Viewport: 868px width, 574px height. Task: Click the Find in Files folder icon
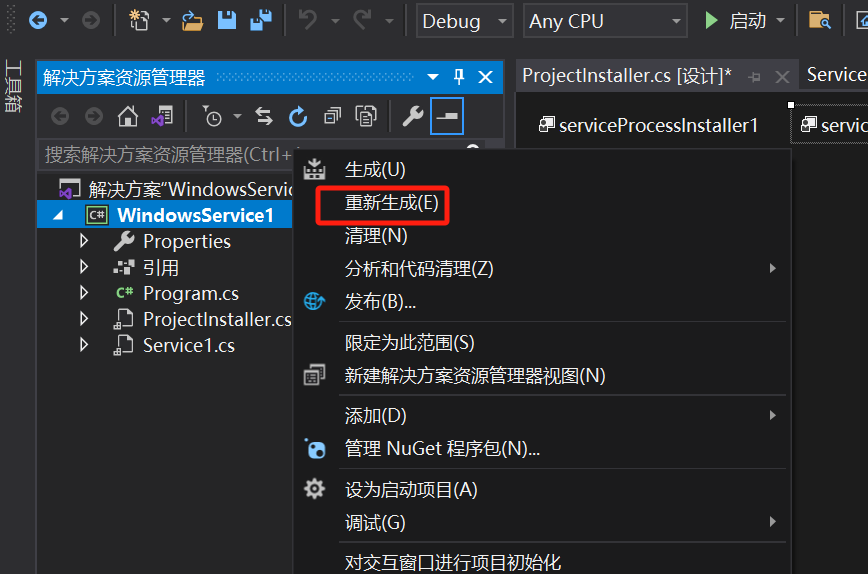(819, 21)
